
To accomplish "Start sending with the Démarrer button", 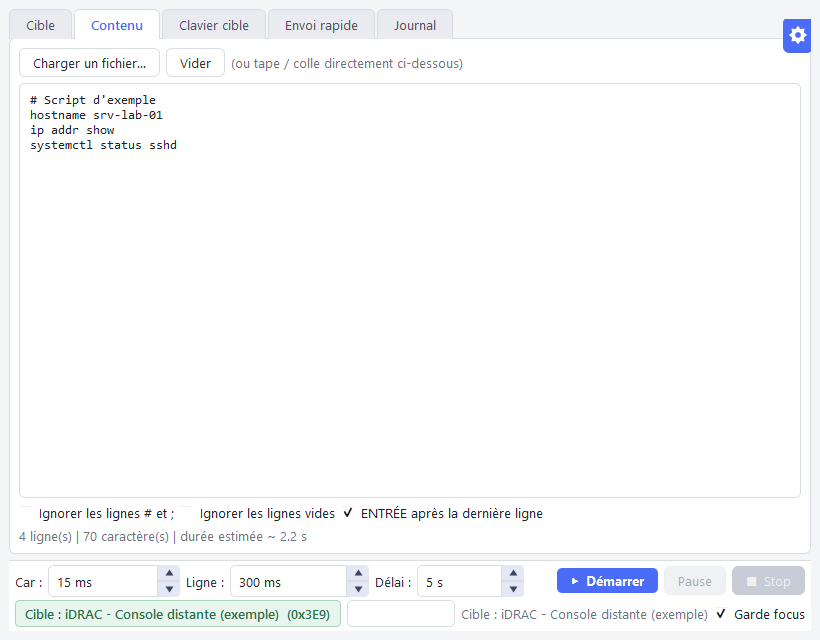I will click(607, 581).
